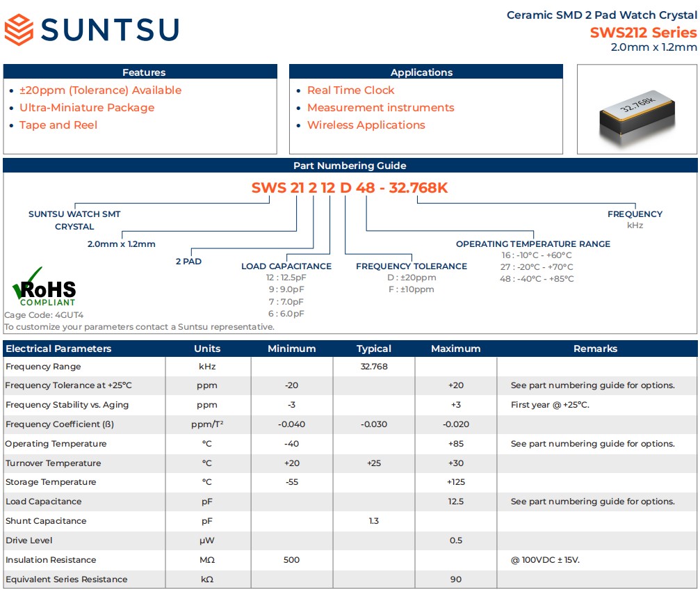Click the part number 'SWS 21 2 12 D 48 - 32.768K'
The height and width of the screenshot is (592, 700).
point(350,188)
